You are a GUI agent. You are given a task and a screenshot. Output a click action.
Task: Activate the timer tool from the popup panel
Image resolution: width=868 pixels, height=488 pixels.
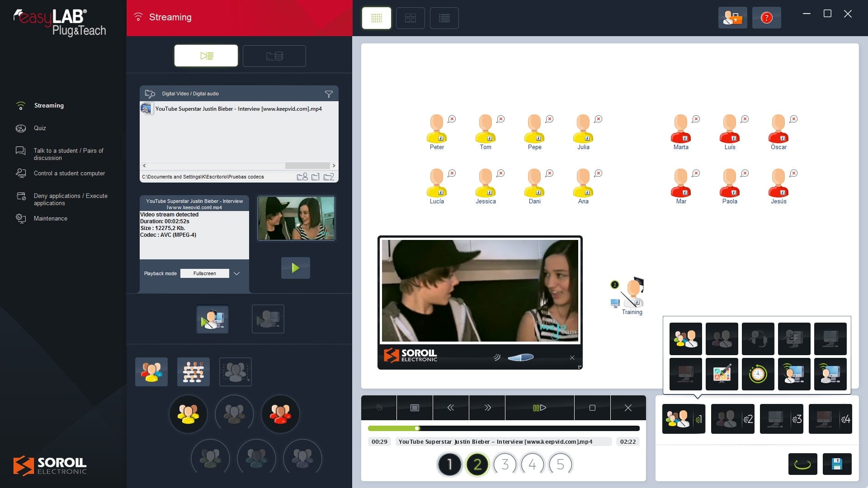point(758,374)
